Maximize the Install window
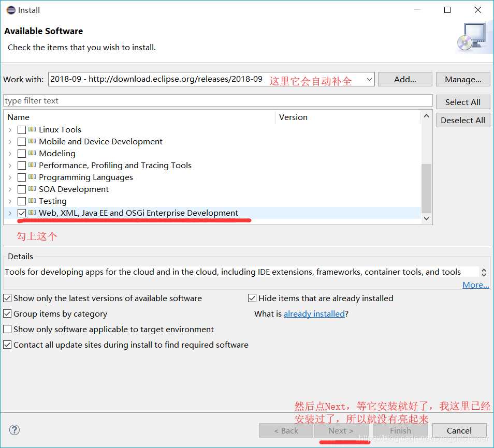 tap(447, 10)
